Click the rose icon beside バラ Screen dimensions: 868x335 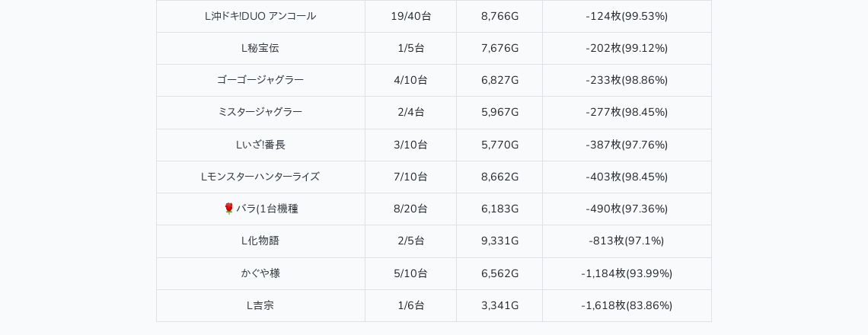(x=228, y=209)
